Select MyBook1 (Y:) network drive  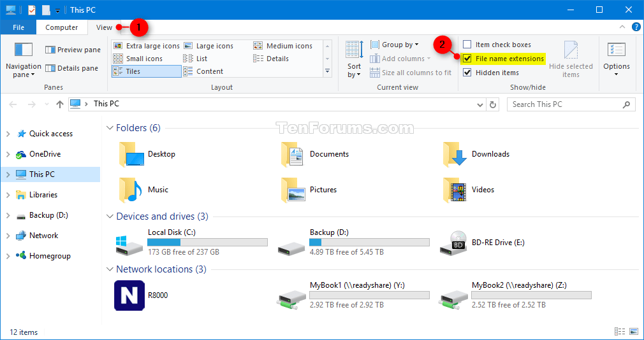353,295
